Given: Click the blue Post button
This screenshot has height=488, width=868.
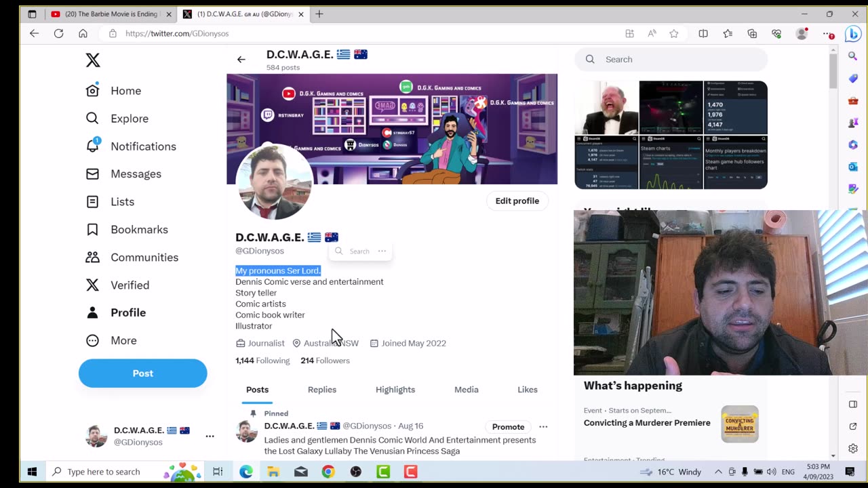Looking at the screenshot, I should pyautogui.click(x=142, y=373).
